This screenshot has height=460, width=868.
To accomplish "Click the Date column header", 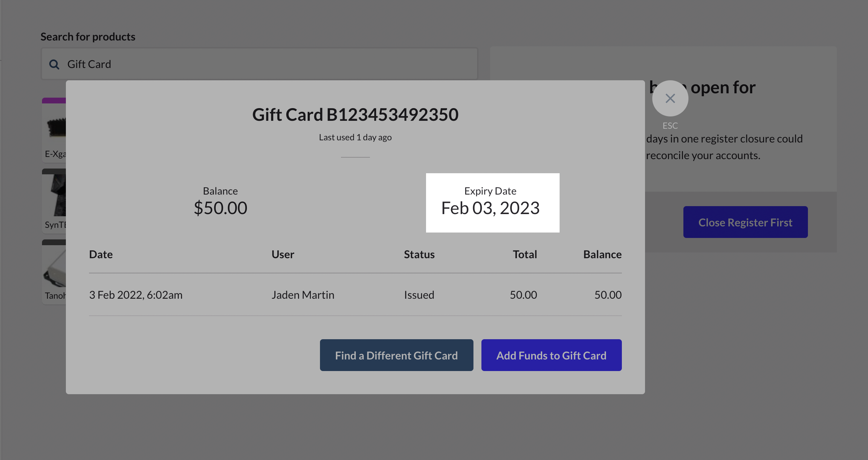I will (101, 254).
